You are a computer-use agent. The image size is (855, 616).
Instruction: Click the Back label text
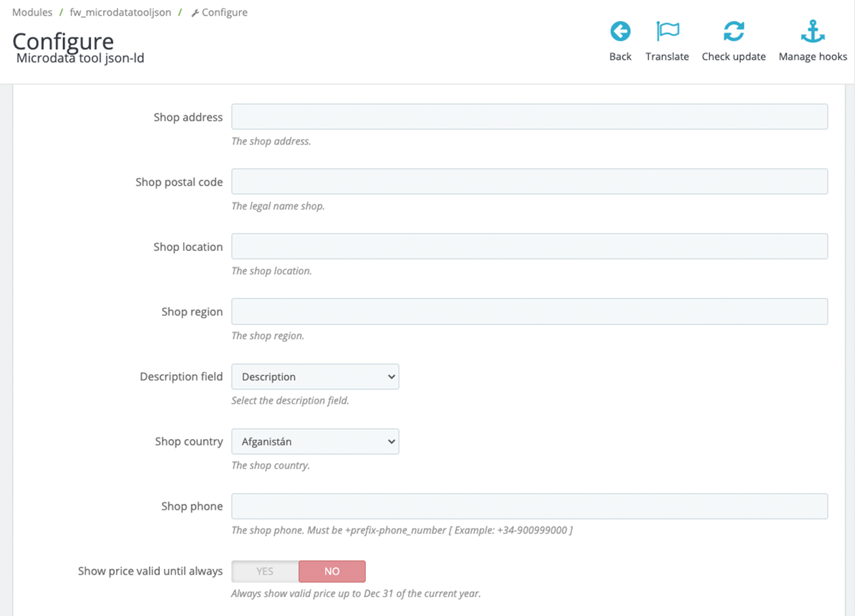coord(620,56)
